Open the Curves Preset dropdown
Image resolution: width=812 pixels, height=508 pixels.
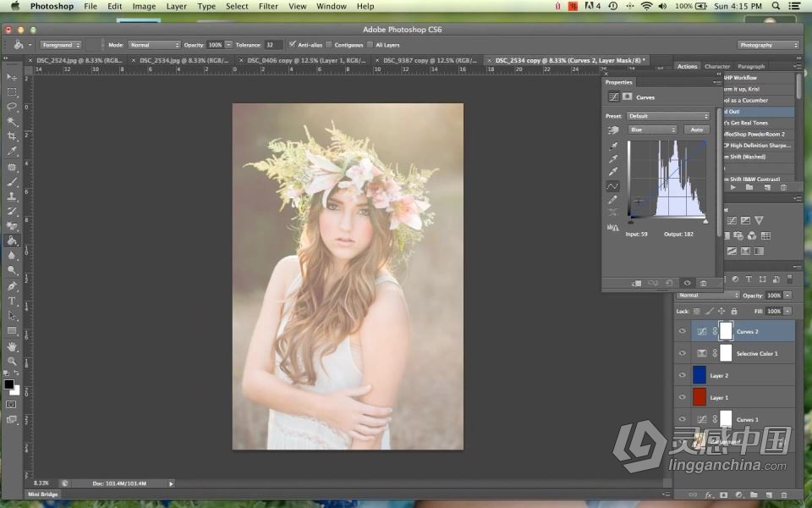(x=668, y=116)
